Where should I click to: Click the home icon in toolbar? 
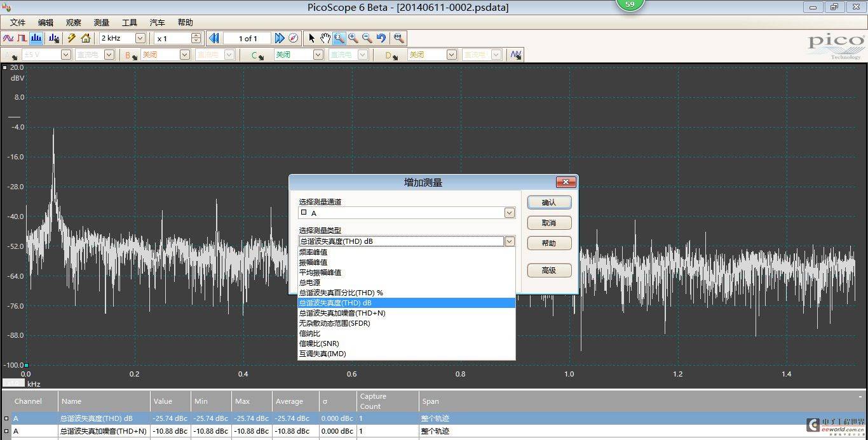tap(86, 38)
